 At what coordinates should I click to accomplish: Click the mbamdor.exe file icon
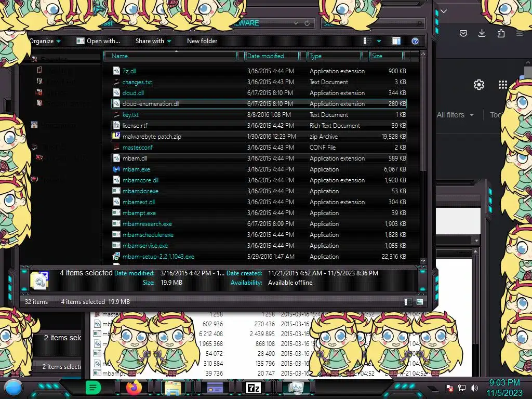pos(116,191)
